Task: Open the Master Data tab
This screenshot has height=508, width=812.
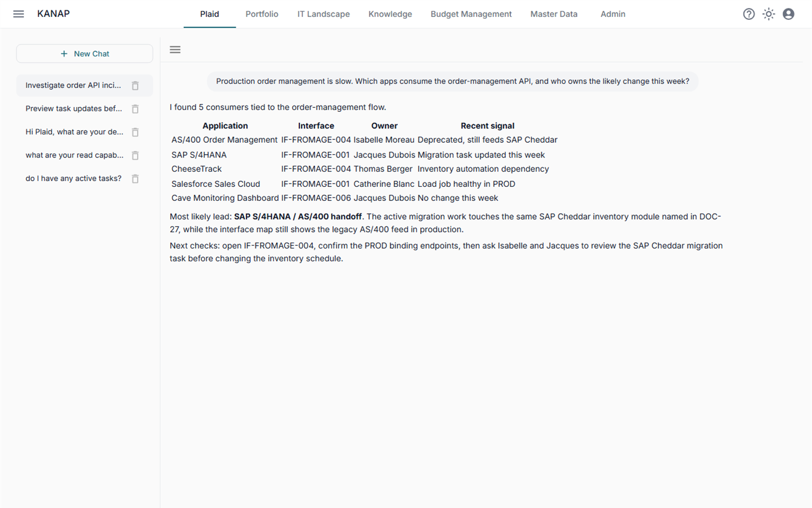Action: coord(554,14)
